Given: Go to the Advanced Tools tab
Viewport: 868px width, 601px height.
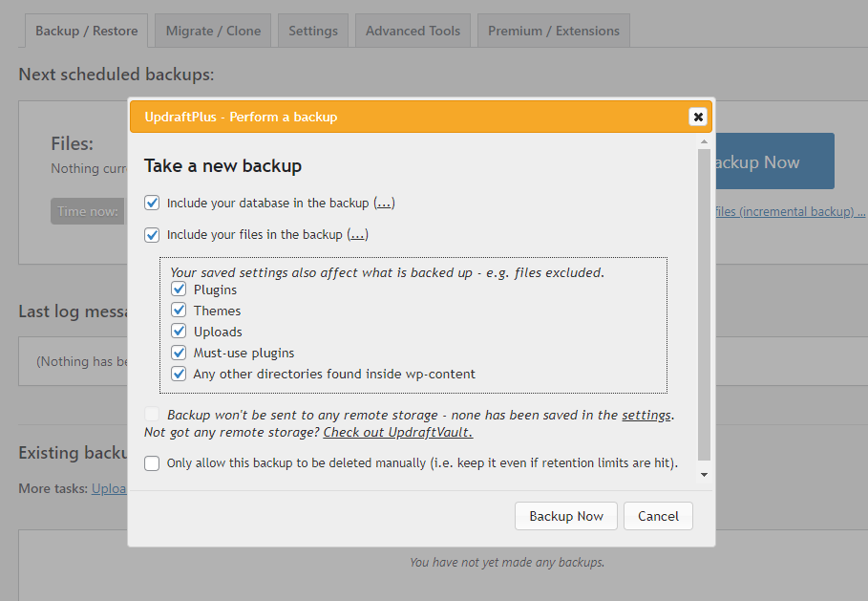Looking at the screenshot, I should [x=413, y=31].
